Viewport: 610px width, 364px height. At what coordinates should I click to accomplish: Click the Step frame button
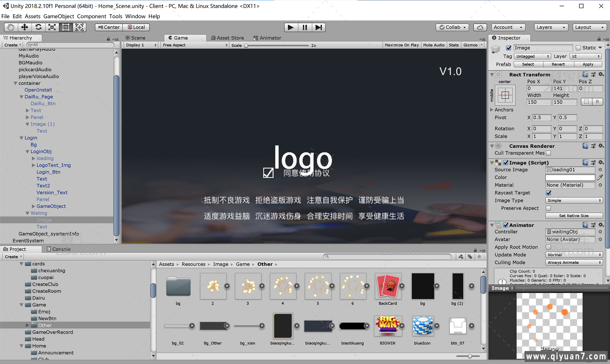coord(319,27)
